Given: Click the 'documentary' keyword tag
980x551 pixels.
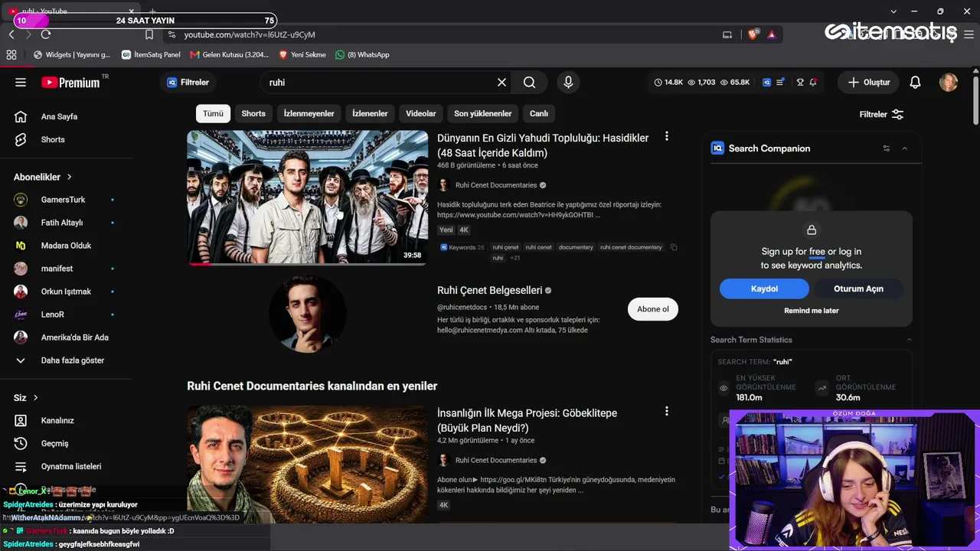Looking at the screenshot, I should pos(576,247).
